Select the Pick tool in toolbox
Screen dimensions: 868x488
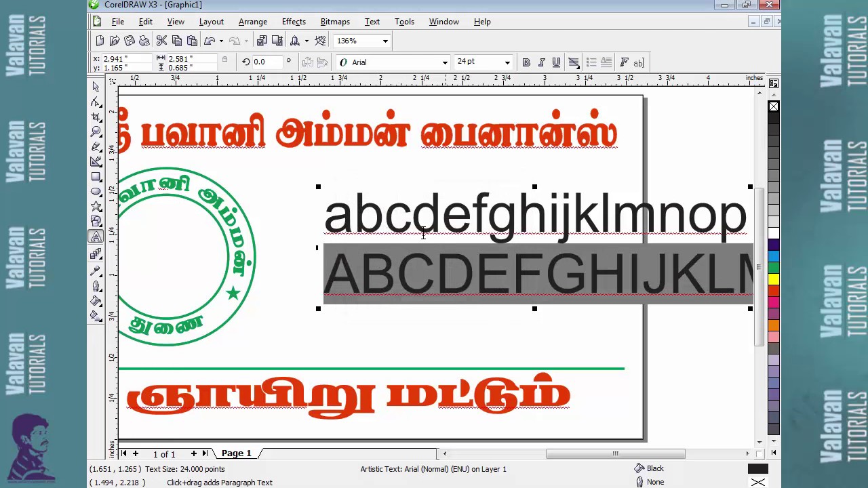pos(96,87)
